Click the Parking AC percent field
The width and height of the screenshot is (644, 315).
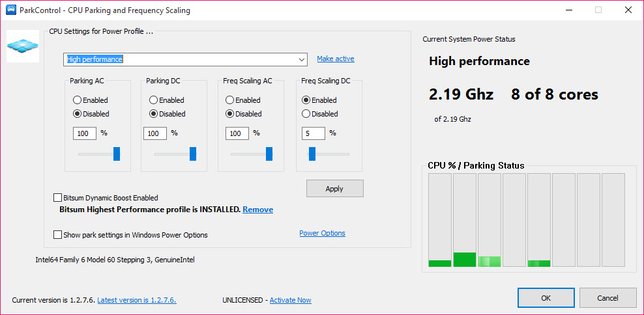click(x=85, y=133)
